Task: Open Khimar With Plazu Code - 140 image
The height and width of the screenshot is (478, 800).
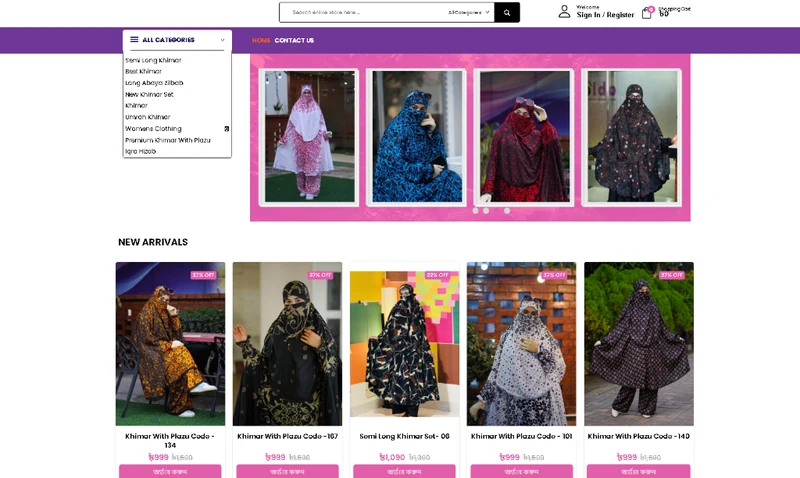Action: (639, 344)
